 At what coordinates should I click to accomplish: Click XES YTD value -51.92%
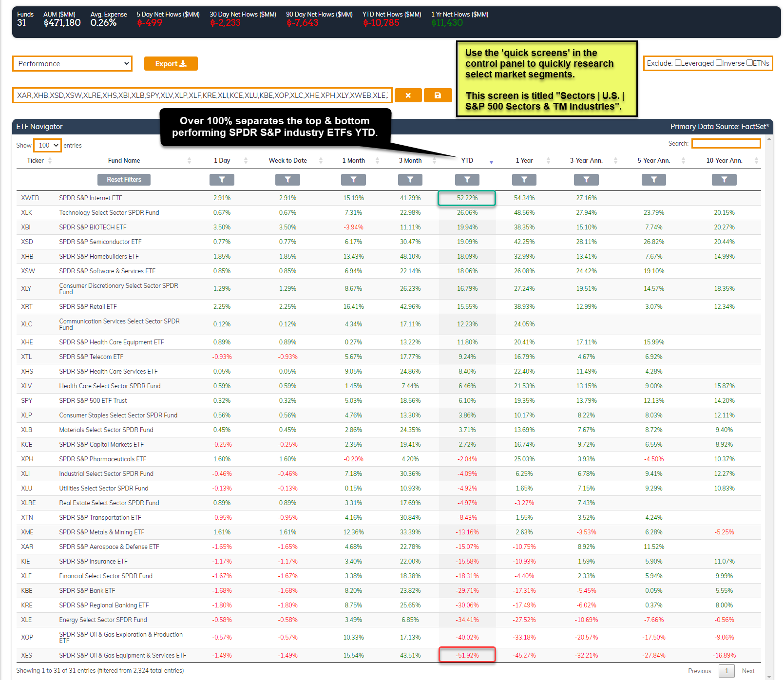467,655
